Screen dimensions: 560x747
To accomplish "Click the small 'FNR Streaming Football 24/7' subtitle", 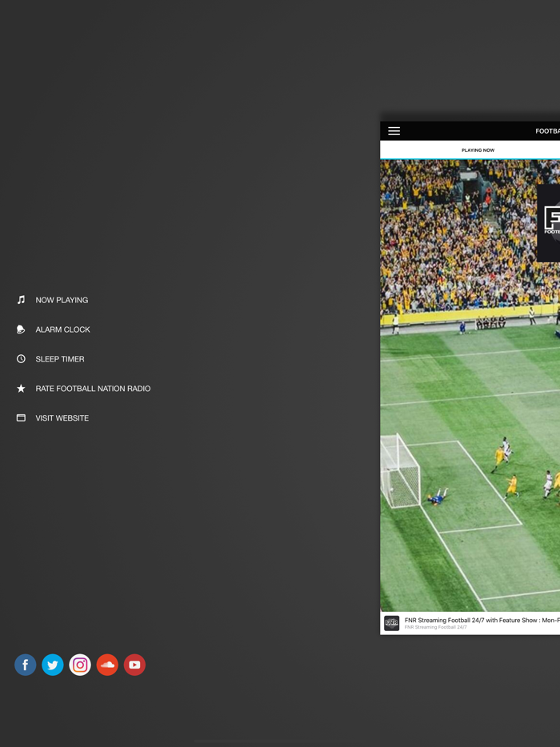I will (x=436, y=627).
